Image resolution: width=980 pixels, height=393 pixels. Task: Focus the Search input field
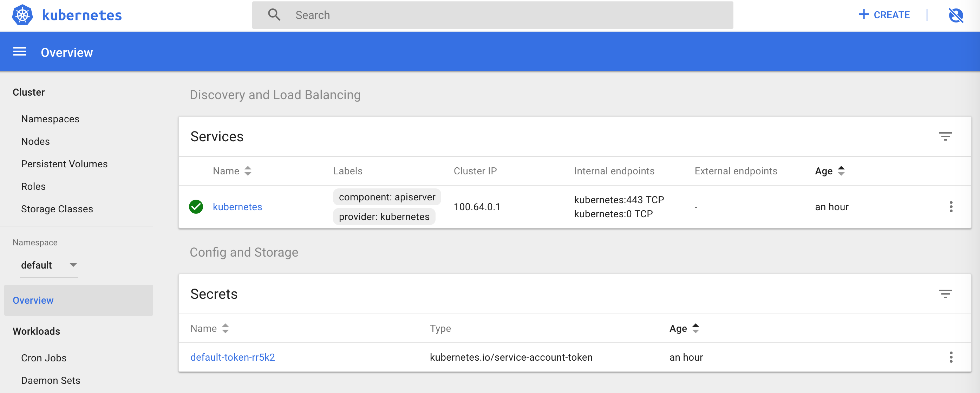492,15
